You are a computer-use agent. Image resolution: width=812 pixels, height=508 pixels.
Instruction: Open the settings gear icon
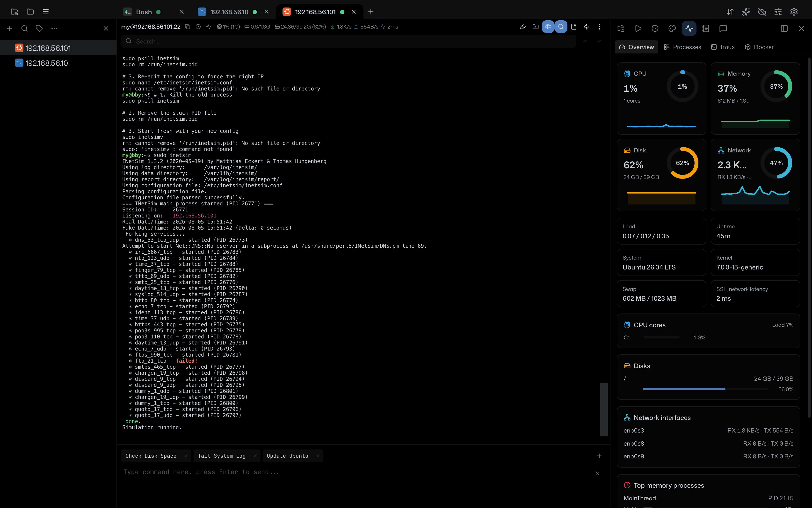tap(794, 12)
